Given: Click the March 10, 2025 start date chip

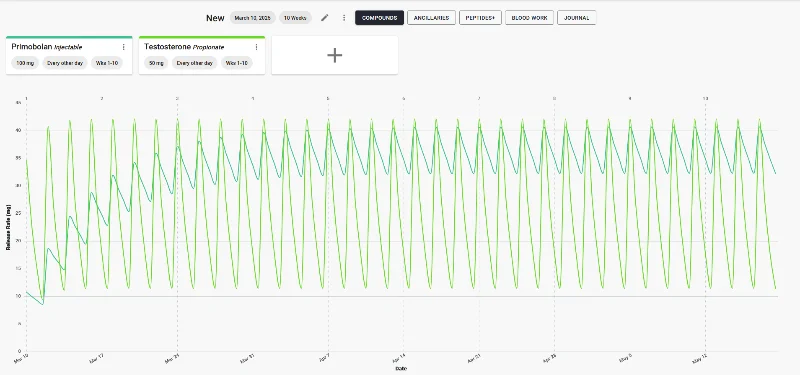Looking at the screenshot, I should (x=253, y=18).
